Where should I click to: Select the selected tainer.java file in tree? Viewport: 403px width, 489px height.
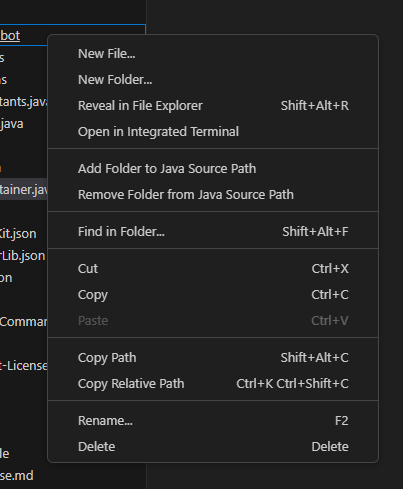pos(23,190)
